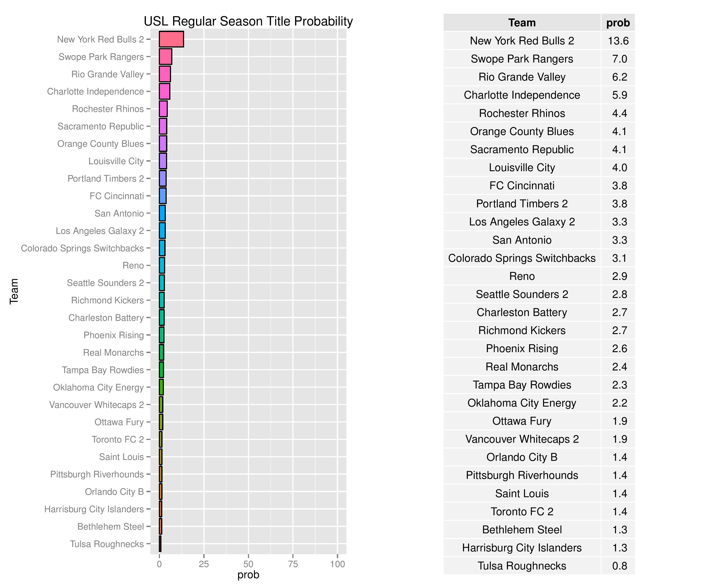Click the Tulsa Roughnecks bar
Viewport: 719px width, 588px height.
pos(160,544)
